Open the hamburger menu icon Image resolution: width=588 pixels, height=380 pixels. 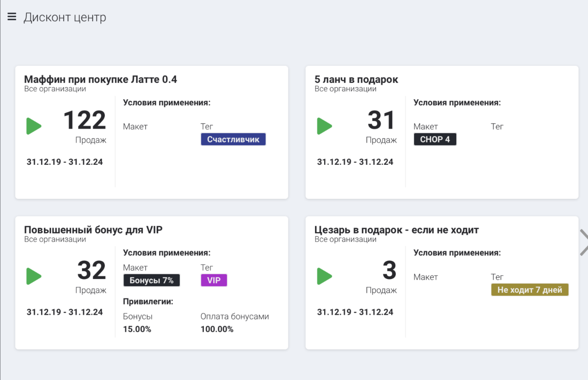click(x=12, y=17)
